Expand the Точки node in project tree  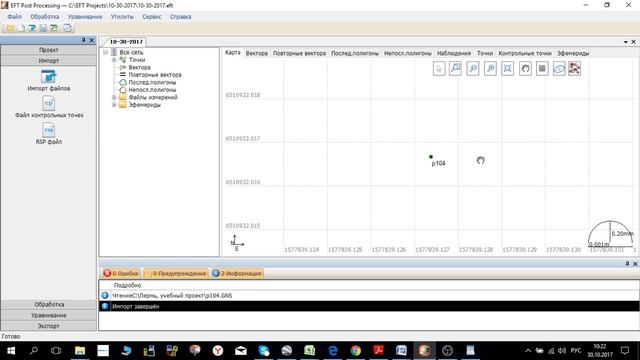[x=114, y=60]
